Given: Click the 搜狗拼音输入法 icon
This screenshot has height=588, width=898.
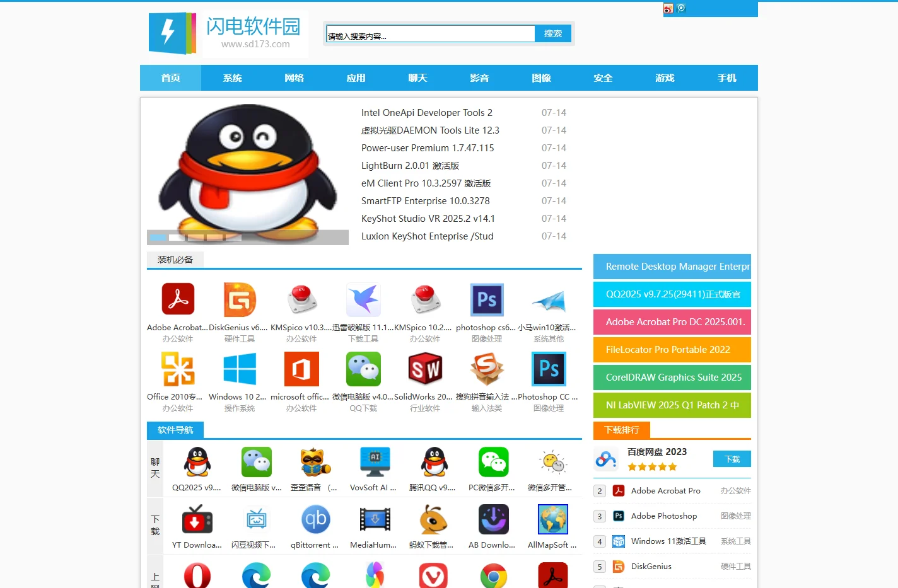Looking at the screenshot, I should coord(487,369).
